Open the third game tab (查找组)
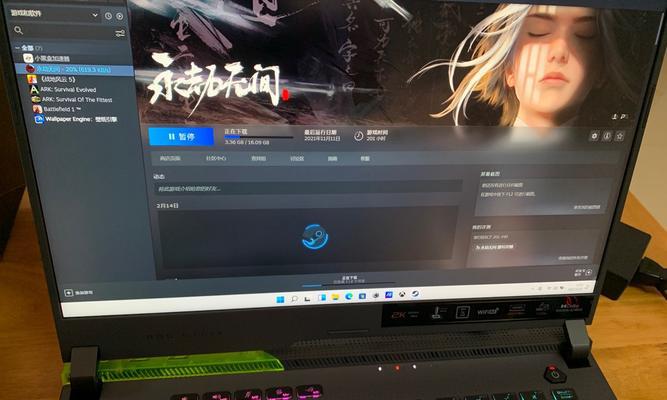667x400 pixels. 259,158
